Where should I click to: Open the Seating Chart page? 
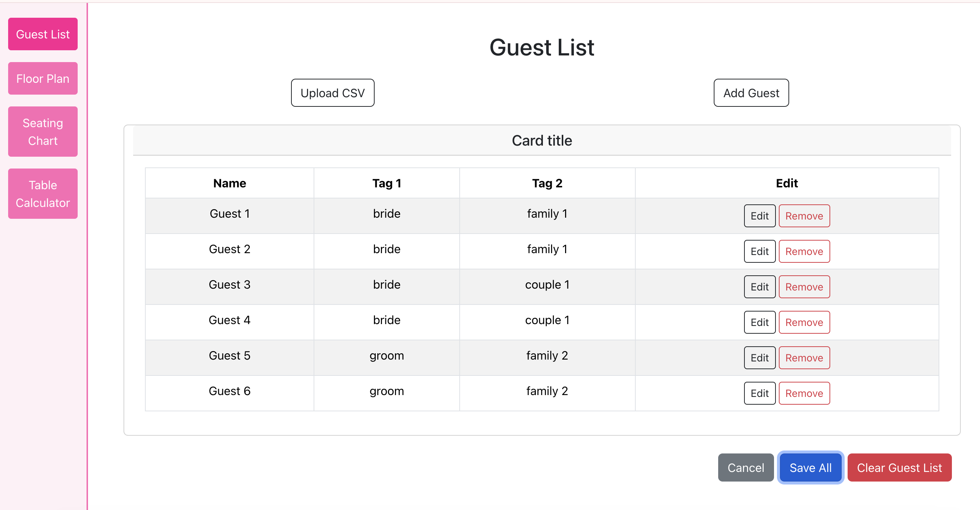click(43, 132)
